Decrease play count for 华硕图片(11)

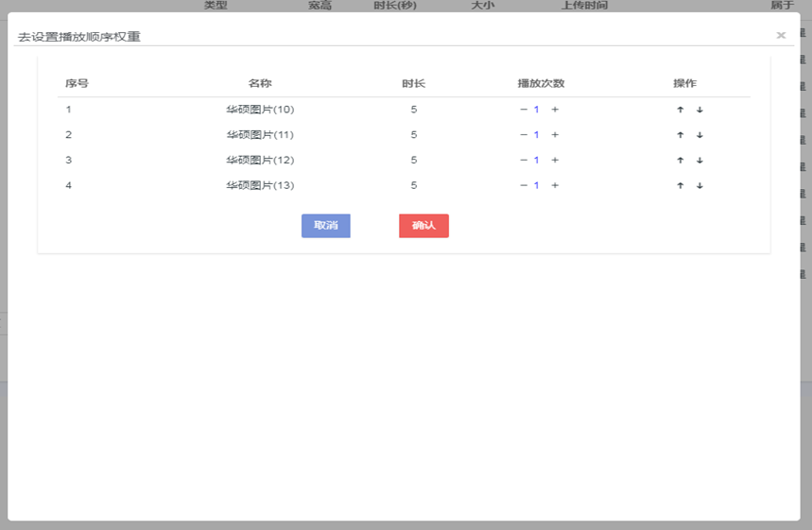[x=524, y=135]
